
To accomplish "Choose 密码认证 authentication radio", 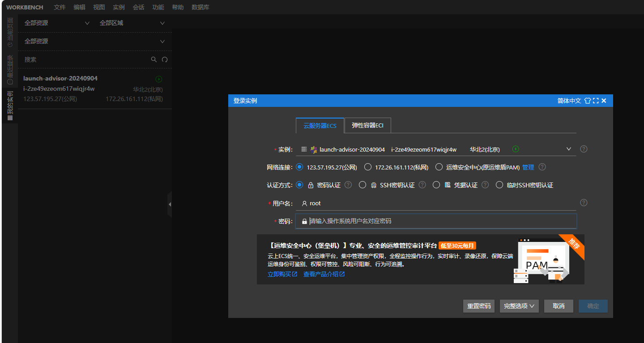I will 299,185.
